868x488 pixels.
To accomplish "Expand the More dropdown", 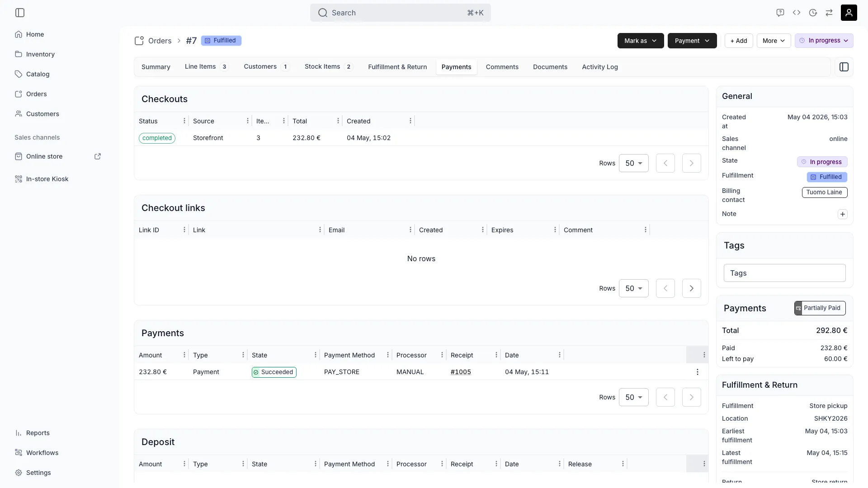I will tap(774, 41).
